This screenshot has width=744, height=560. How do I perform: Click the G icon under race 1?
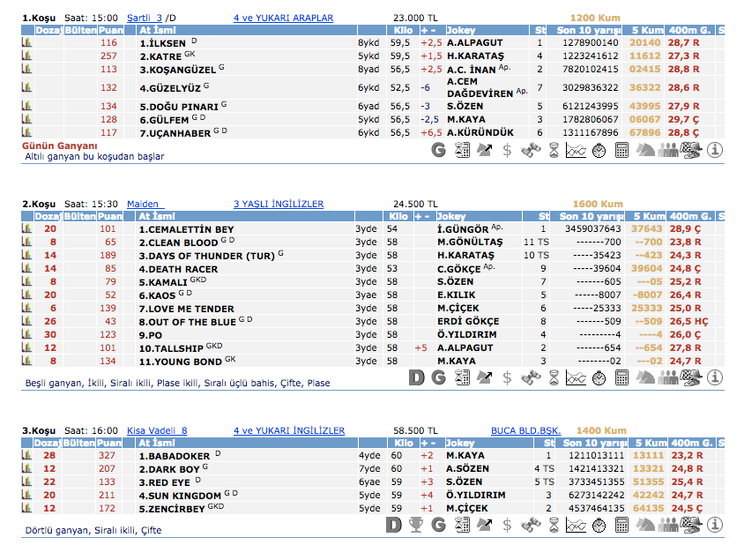click(x=439, y=150)
